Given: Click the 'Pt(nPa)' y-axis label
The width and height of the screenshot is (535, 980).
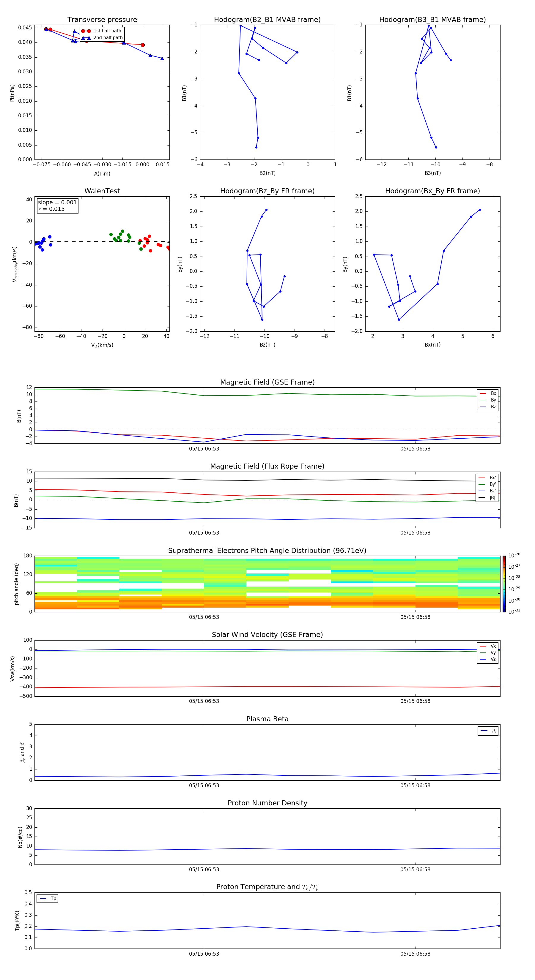Looking at the screenshot, I should point(12,92).
